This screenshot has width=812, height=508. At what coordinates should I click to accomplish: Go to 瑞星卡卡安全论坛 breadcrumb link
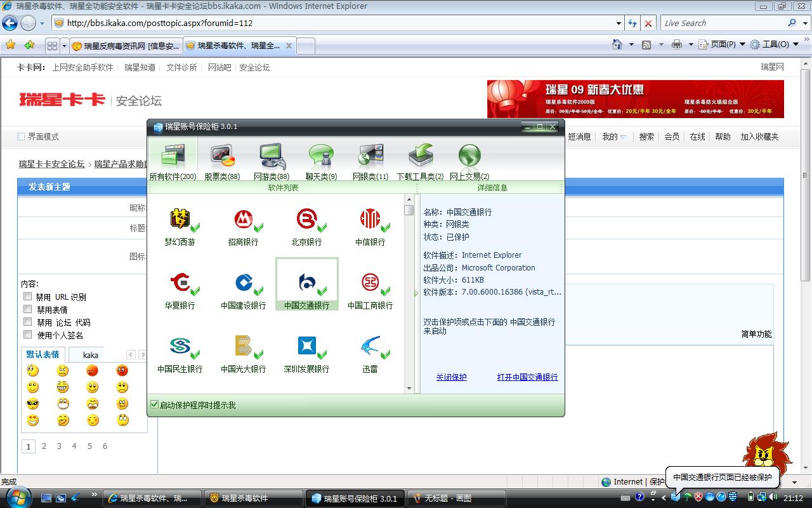point(51,164)
